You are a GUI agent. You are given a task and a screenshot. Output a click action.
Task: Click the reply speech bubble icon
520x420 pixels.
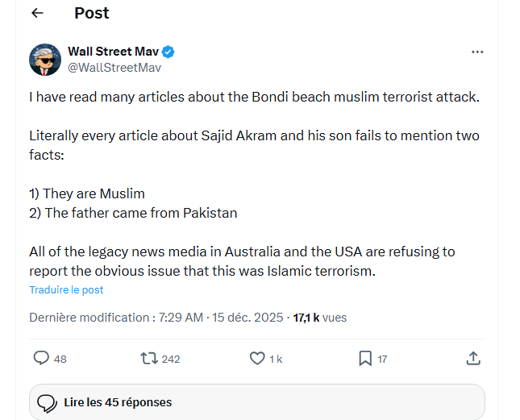(x=41, y=358)
